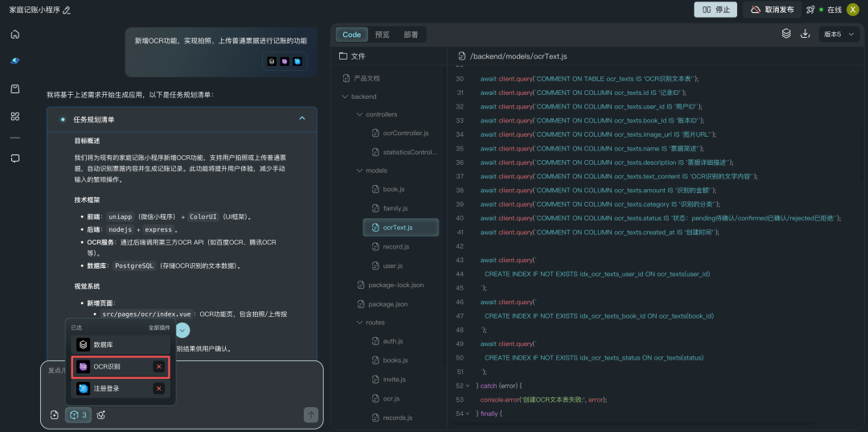This screenshot has height=432, width=868.
Task: Click the file icon beside ocrText.js path
Action: [461, 56]
